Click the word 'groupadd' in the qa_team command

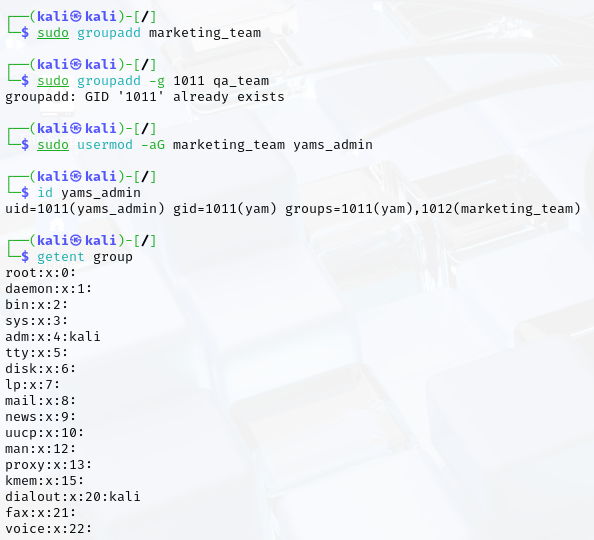point(109,81)
